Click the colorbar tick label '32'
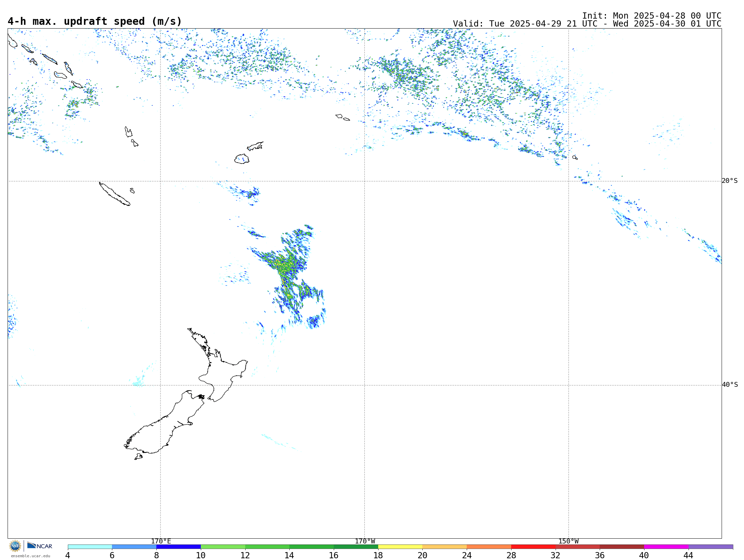744x560 pixels. pos(556,555)
